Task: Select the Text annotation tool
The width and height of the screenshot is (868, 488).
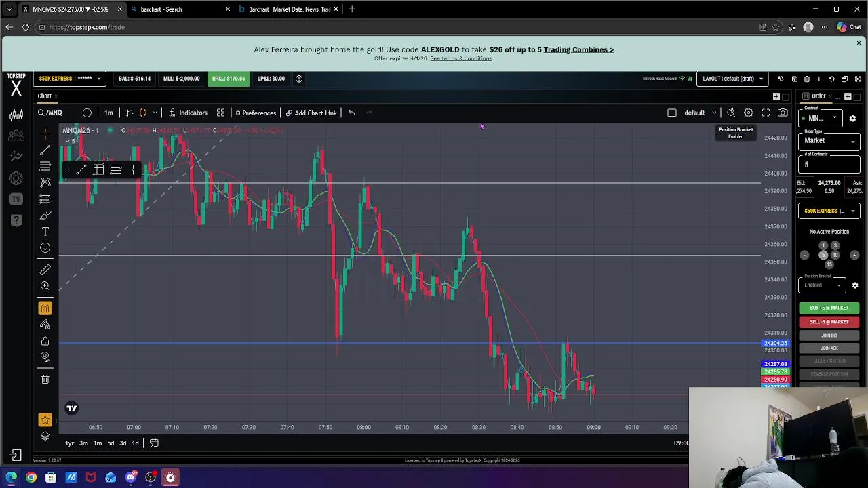Action: (45, 232)
